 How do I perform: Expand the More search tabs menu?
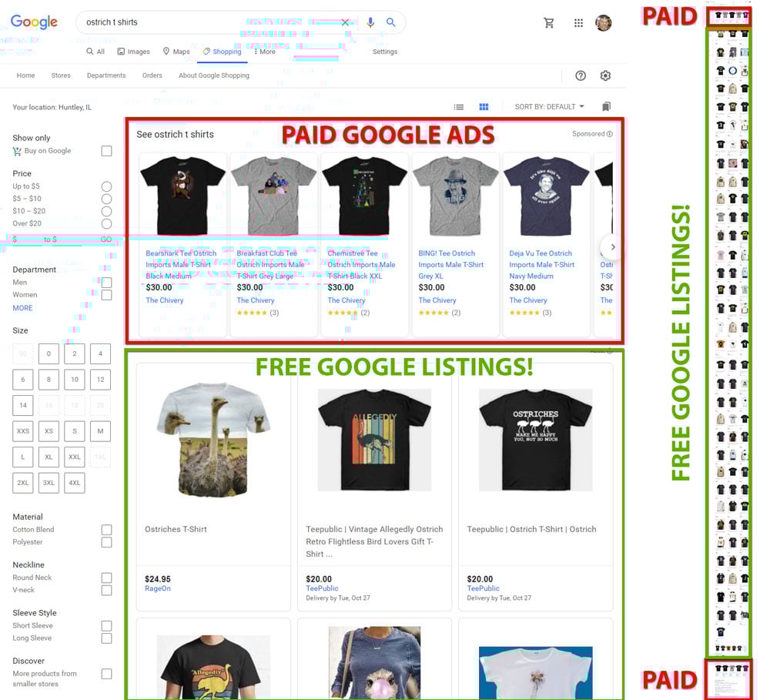click(265, 52)
